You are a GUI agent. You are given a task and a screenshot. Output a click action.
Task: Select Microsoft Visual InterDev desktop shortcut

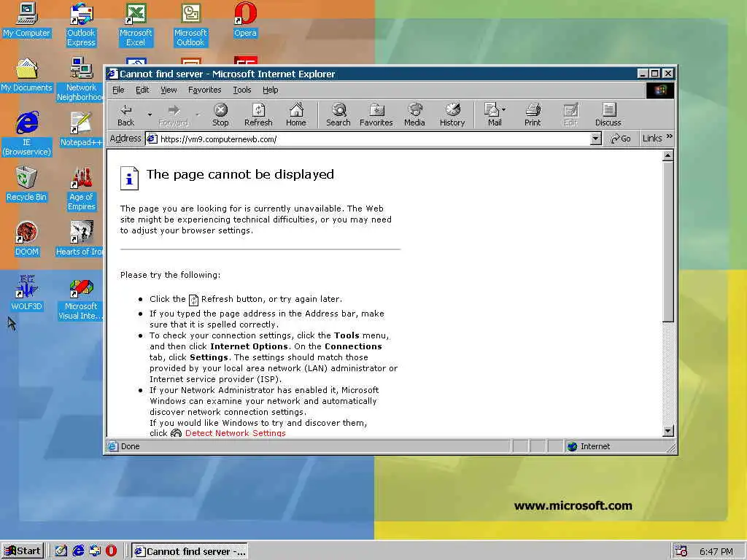[x=81, y=298]
